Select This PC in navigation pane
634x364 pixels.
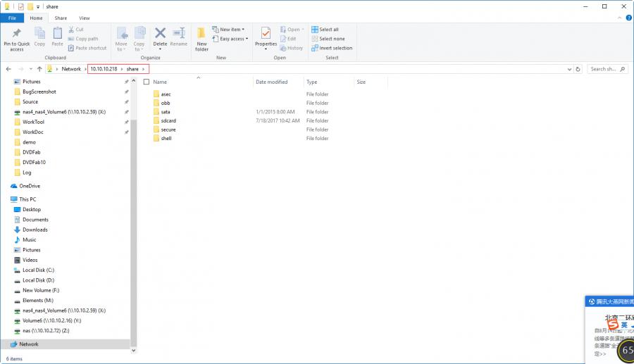pyautogui.click(x=27, y=199)
